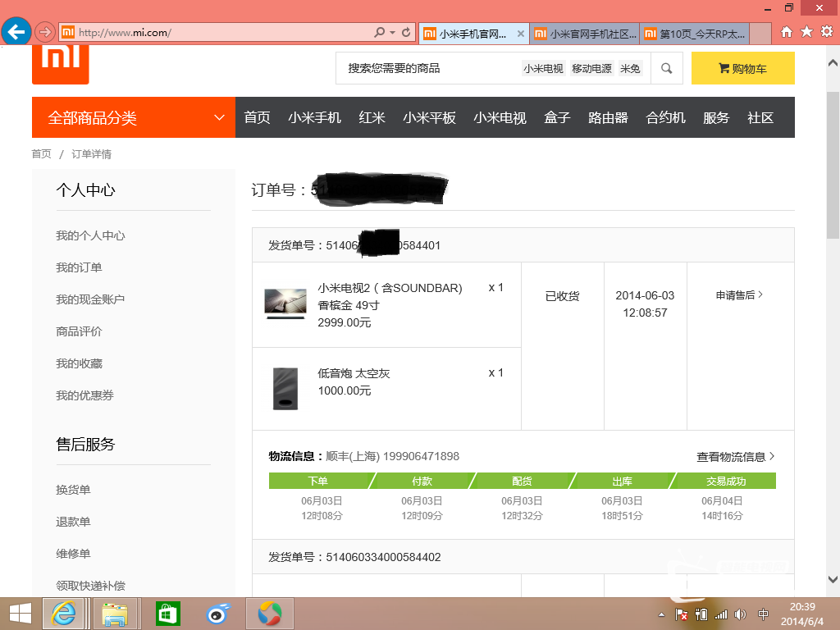Image resolution: width=840 pixels, height=630 pixels.
Task: Switch to the 小米官网手机社区 tab
Action: tap(585, 34)
